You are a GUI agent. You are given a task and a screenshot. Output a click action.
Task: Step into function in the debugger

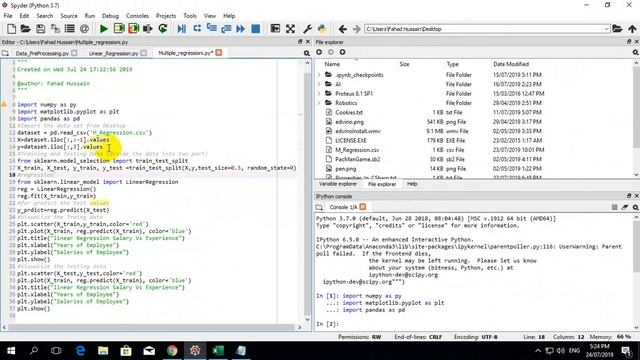point(211,29)
